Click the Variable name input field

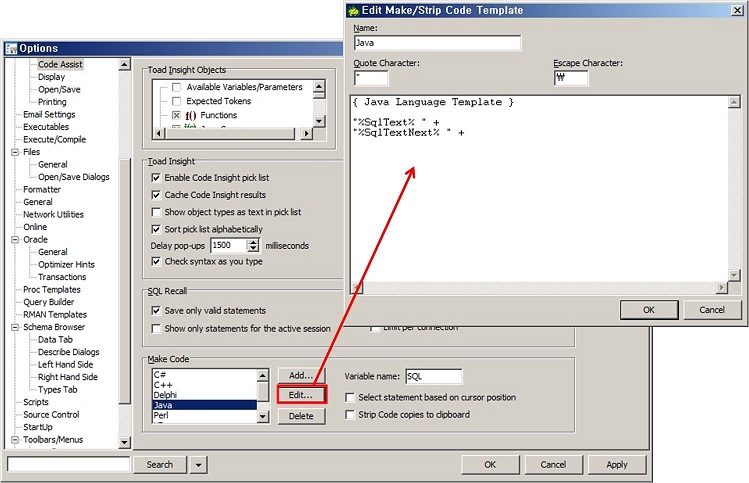point(433,376)
